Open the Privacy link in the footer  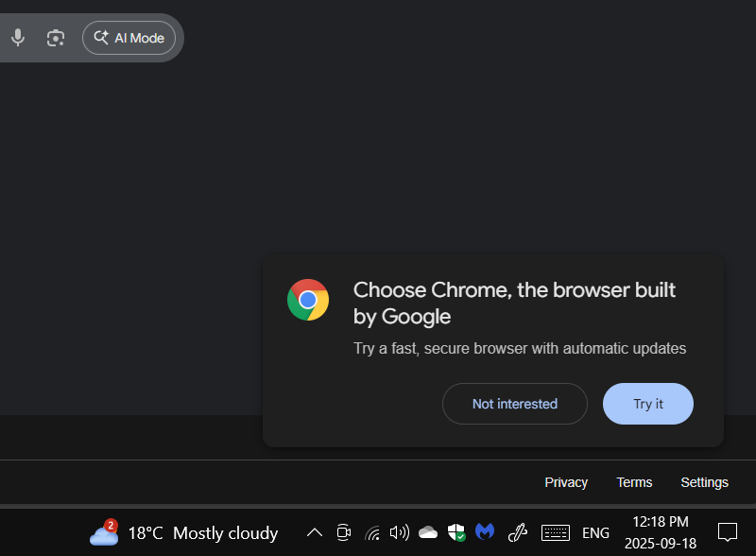click(566, 482)
